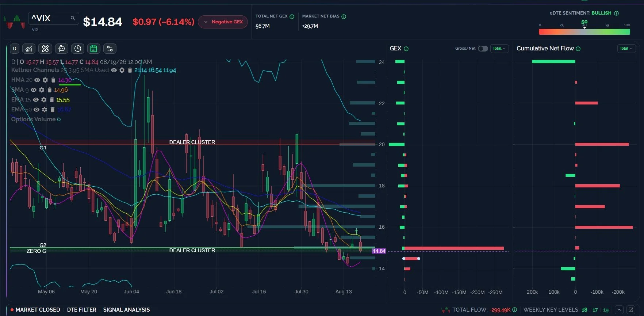The height and width of the screenshot is (316, 644).
Task: Delete the Keltner Channels indicator
Action: pos(130,70)
